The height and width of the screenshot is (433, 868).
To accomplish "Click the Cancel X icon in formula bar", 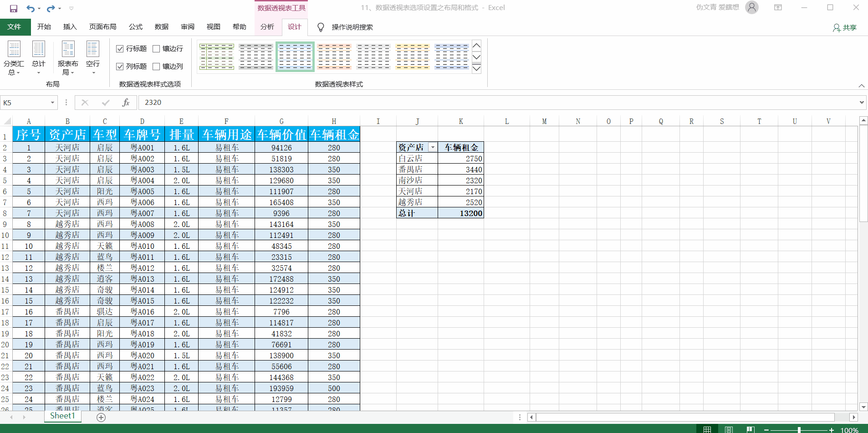I will coord(85,103).
